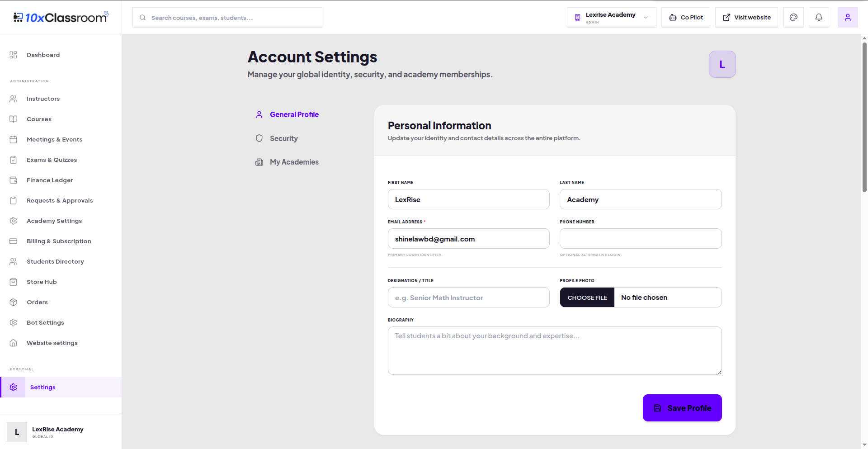868x449 pixels.
Task: Open the Dashboard grid icon
Action: 13,55
